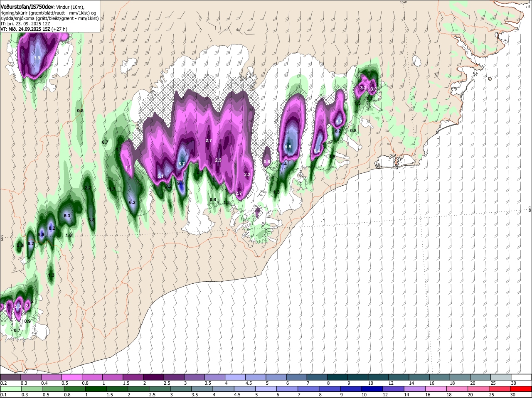Click the 3.0 value in the northeast cell
This screenshot has height=398, width=532.
[x=373, y=88]
